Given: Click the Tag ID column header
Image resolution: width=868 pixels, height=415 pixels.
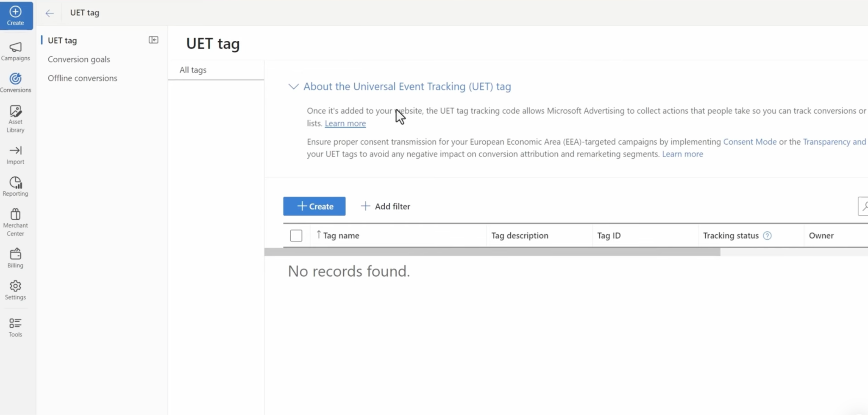Looking at the screenshot, I should coord(609,236).
